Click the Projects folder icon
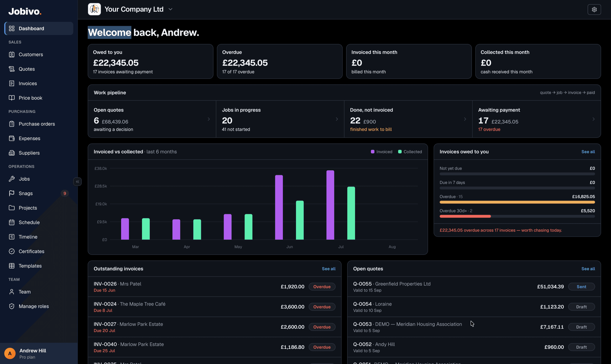 12,208
